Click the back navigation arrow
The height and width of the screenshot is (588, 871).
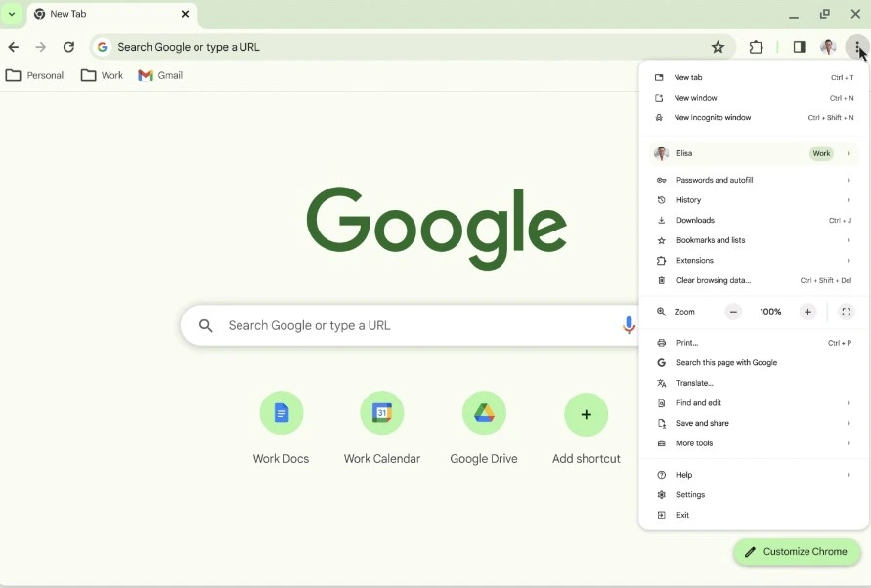pyautogui.click(x=14, y=47)
